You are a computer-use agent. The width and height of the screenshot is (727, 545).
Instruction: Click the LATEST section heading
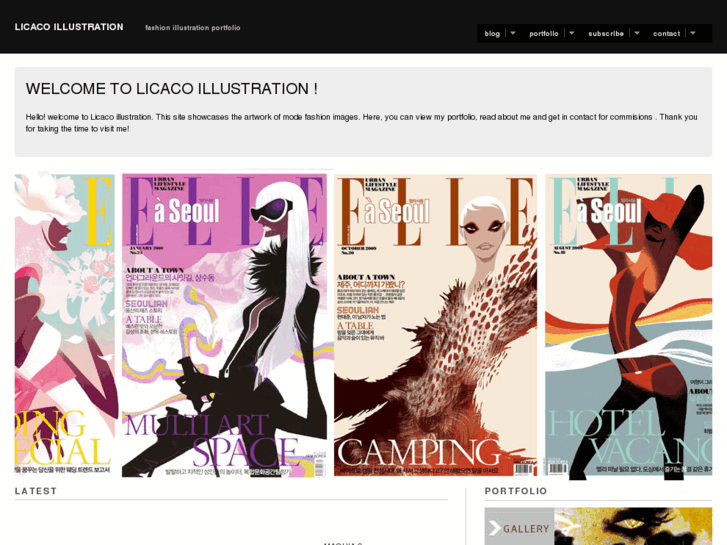pos(36,491)
